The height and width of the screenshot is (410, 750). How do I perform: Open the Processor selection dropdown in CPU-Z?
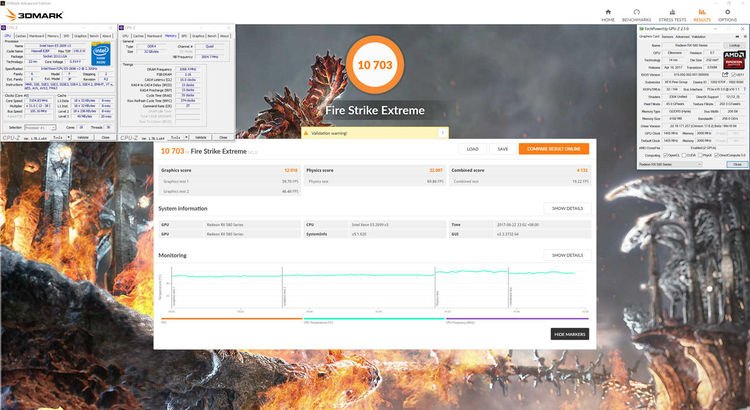pos(40,128)
